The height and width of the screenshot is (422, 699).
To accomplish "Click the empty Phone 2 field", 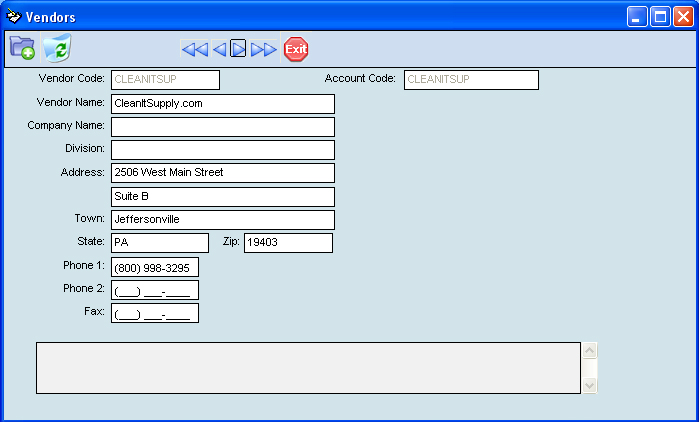I will (155, 290).
